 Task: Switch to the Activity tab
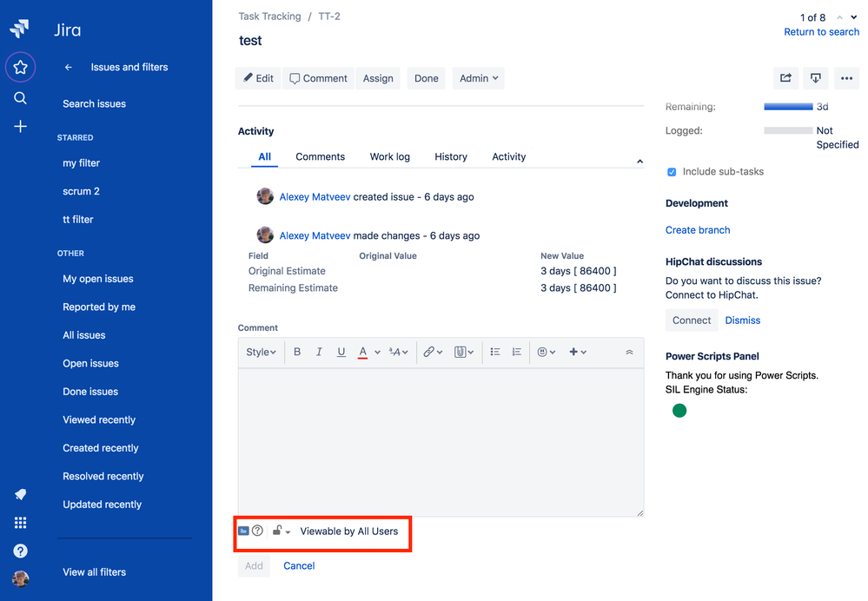point(509,156)
